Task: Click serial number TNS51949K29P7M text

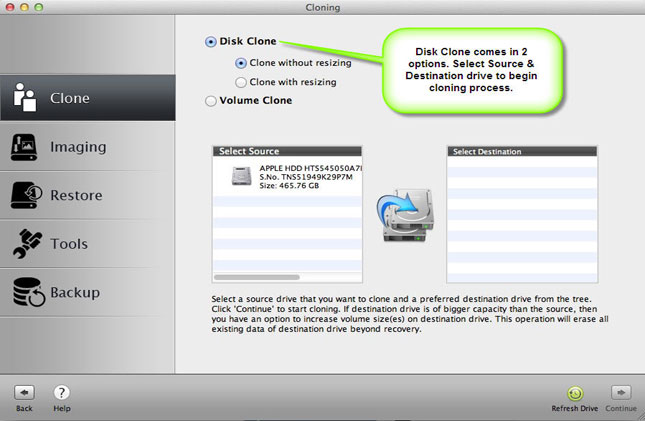Action: coord(306,177)
